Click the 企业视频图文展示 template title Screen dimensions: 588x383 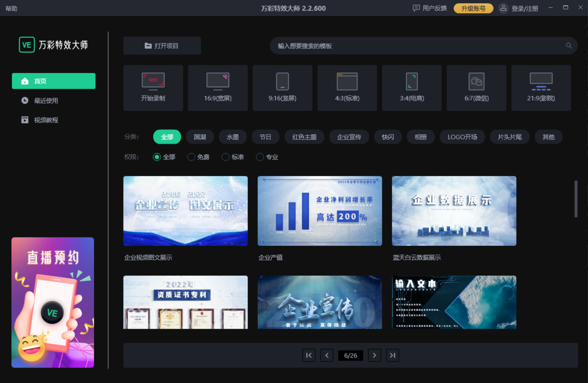[148, 258]
